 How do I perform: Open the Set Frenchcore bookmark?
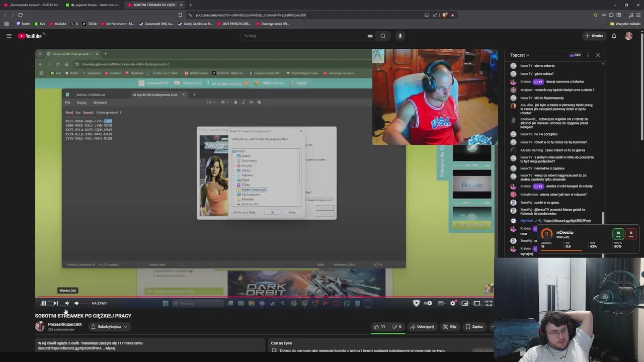(118, 24)
